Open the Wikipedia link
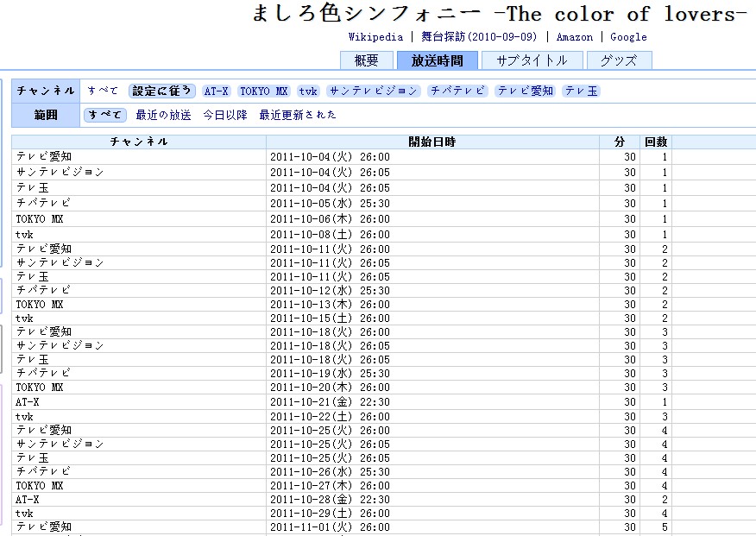 (x=375, y=36)
